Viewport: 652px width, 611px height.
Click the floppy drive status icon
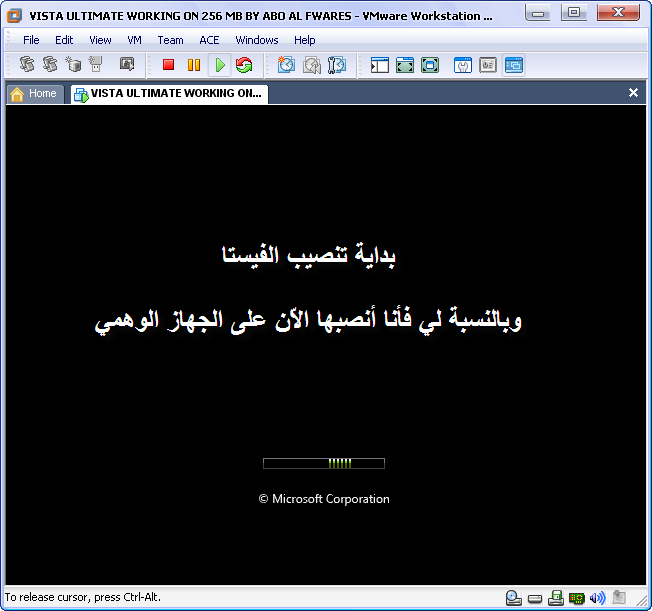click(x=556, y=598)
